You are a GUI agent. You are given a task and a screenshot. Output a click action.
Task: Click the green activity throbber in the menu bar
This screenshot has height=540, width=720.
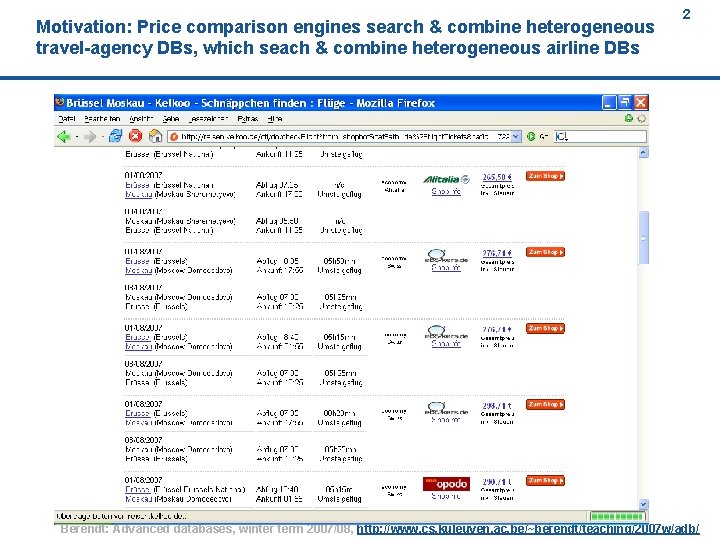(x=629, y=118)
